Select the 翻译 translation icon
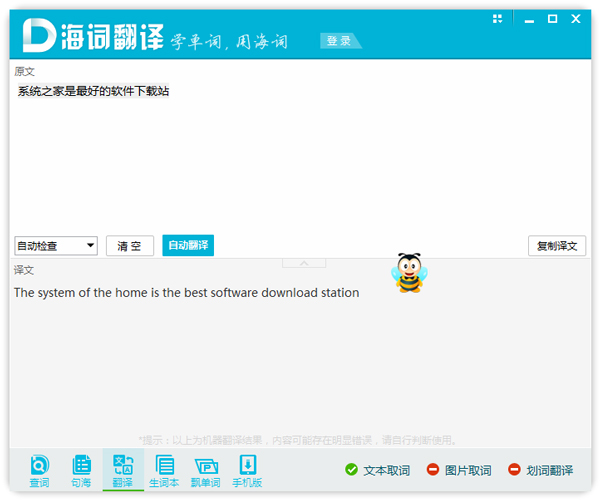600x500 pixels. [x=123, y=469]
